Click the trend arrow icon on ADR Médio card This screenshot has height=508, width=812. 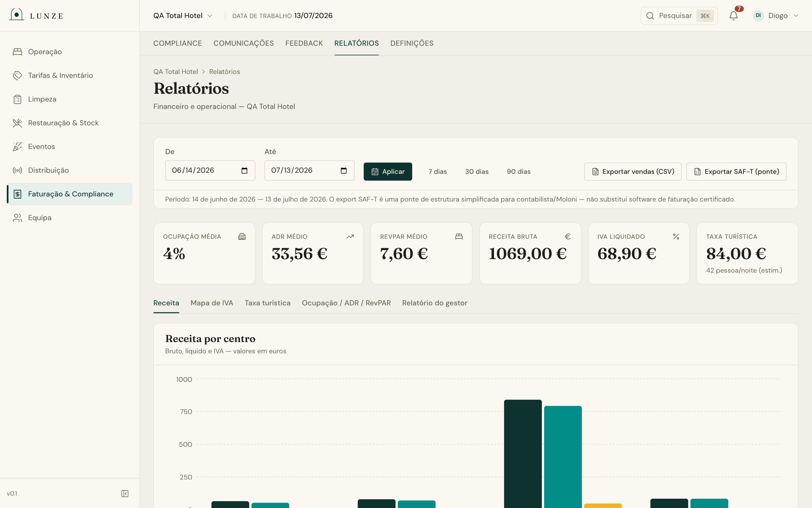click(x=350, y=237)
